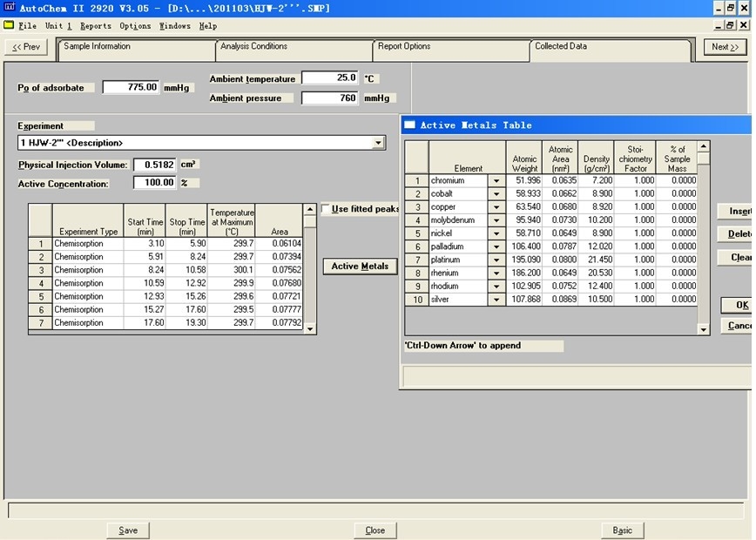The height and width of the screenshot is (540, 756).
Task: Enable the Use fitted peaks checkbox
Action: pos(326,209)
